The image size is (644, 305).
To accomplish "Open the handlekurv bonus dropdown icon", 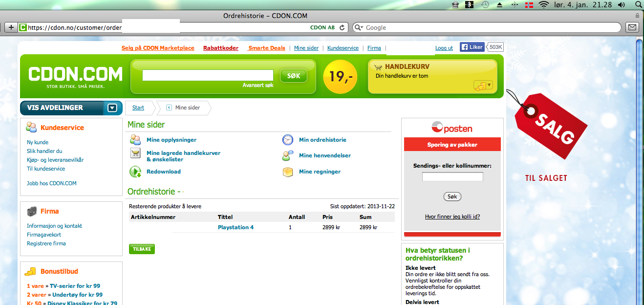I will [483, 85].
